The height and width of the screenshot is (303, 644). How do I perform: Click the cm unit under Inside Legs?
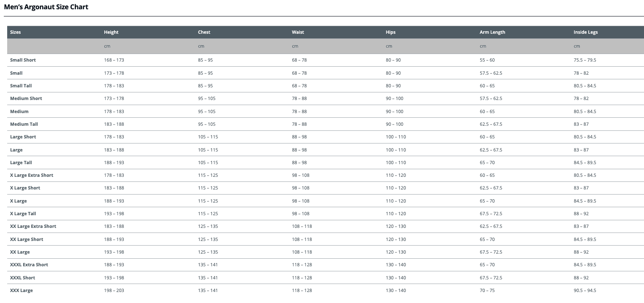577,46
